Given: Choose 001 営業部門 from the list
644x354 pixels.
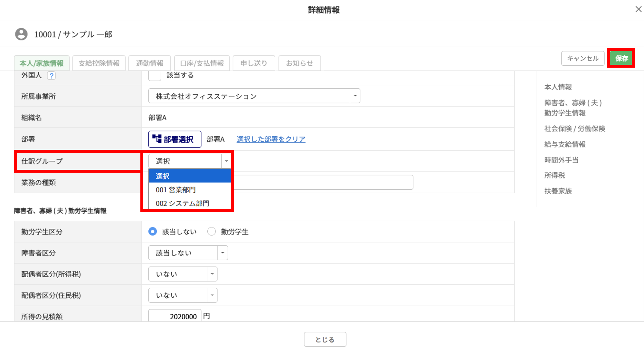Looking at the screenshot, I should [176, 190].
